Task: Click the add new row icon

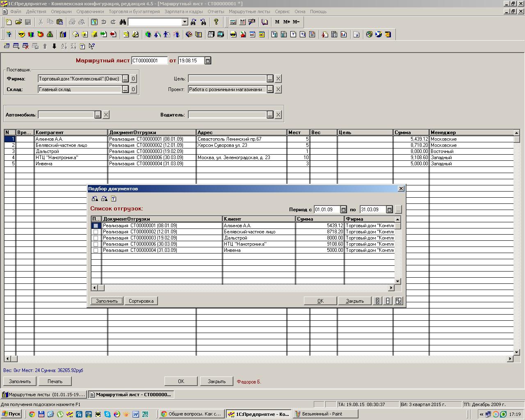Action: pos(16,46)
